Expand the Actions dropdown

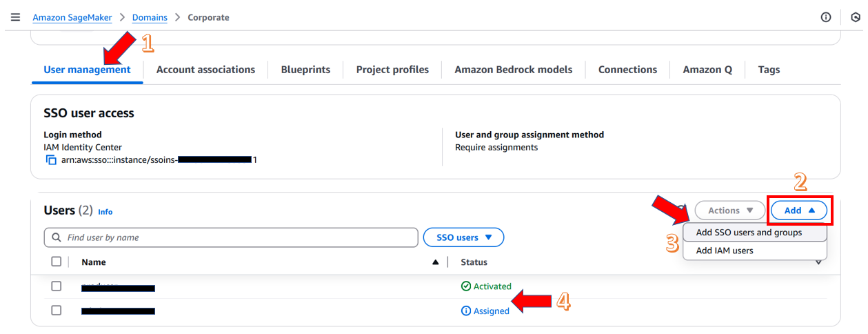click(730, 210)
